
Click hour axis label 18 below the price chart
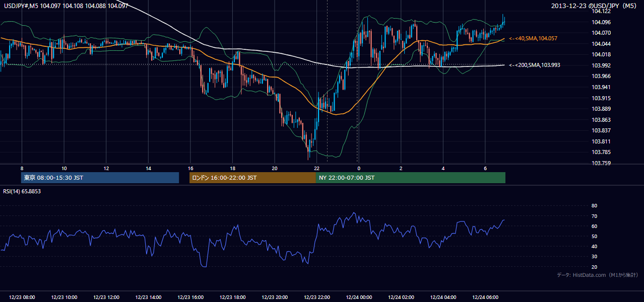point(232,168)
